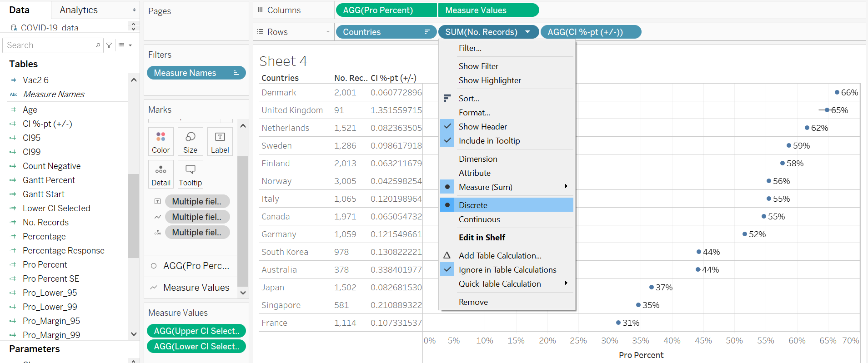Viewport: 868px width, 363px height.
Task: Click the data pane view options icon
Action: 125,45
